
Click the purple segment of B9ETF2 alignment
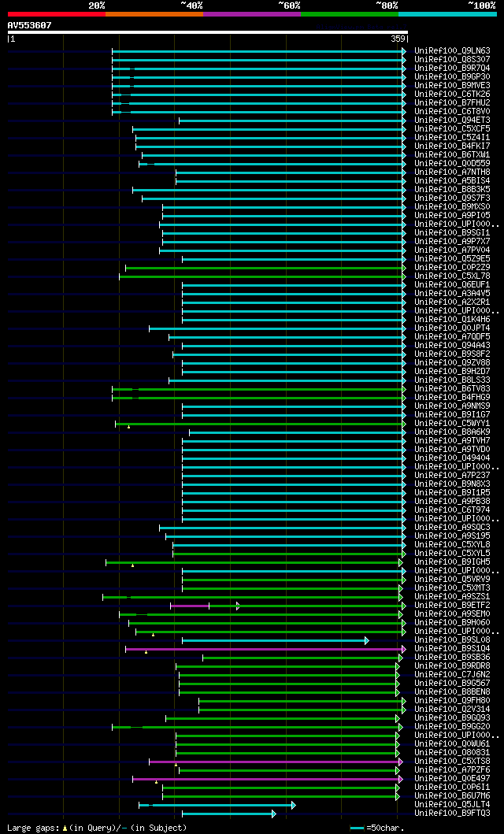point(190,606)
